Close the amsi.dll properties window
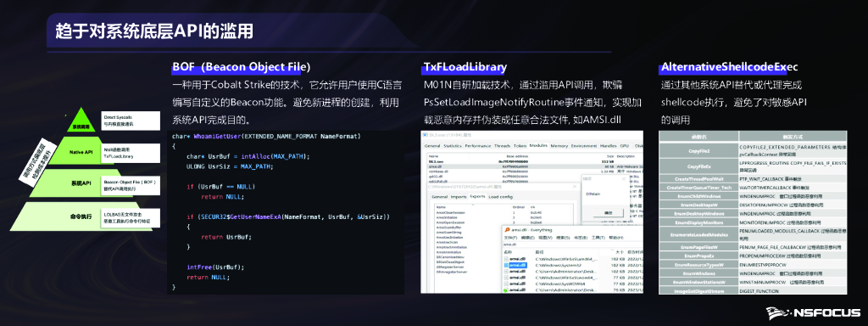868x326 pixels. click(x=575, y=187)
